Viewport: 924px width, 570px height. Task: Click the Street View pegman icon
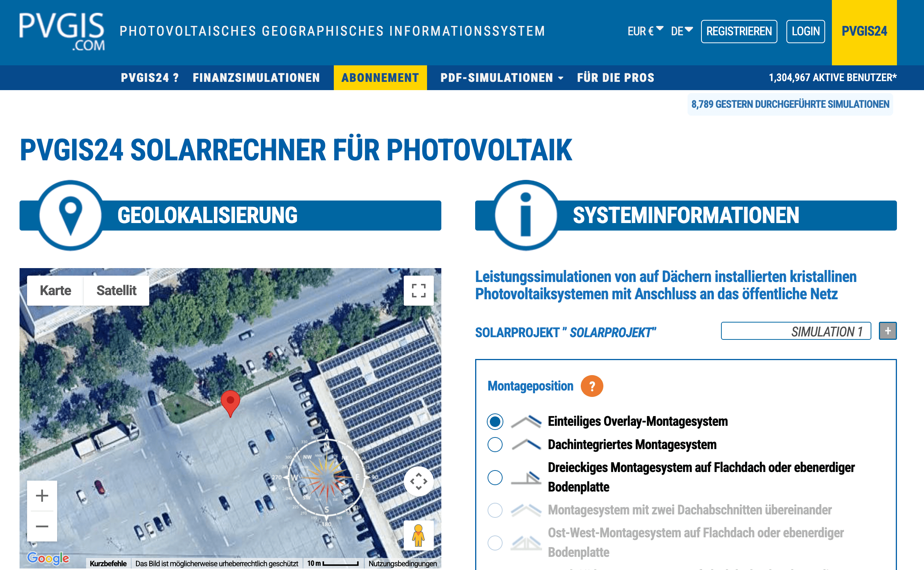pos(418,536)
